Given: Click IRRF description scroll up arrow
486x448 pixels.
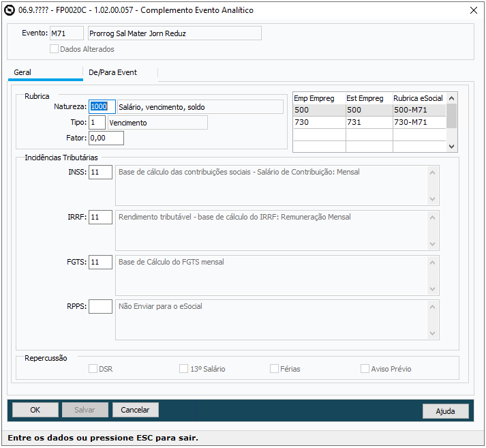Looking at the screenshot, I should pyautogui.click(x=432, y=218).
